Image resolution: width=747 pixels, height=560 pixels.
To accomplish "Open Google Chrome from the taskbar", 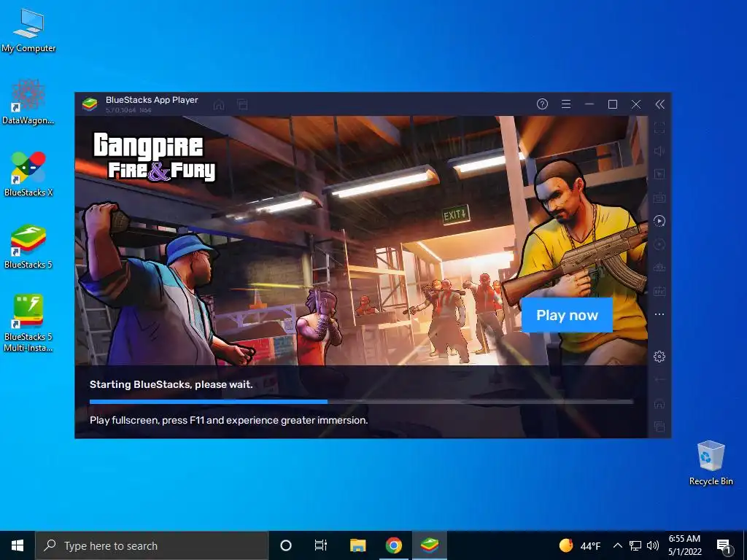I will pyautogui.click(x=393, y=545).
